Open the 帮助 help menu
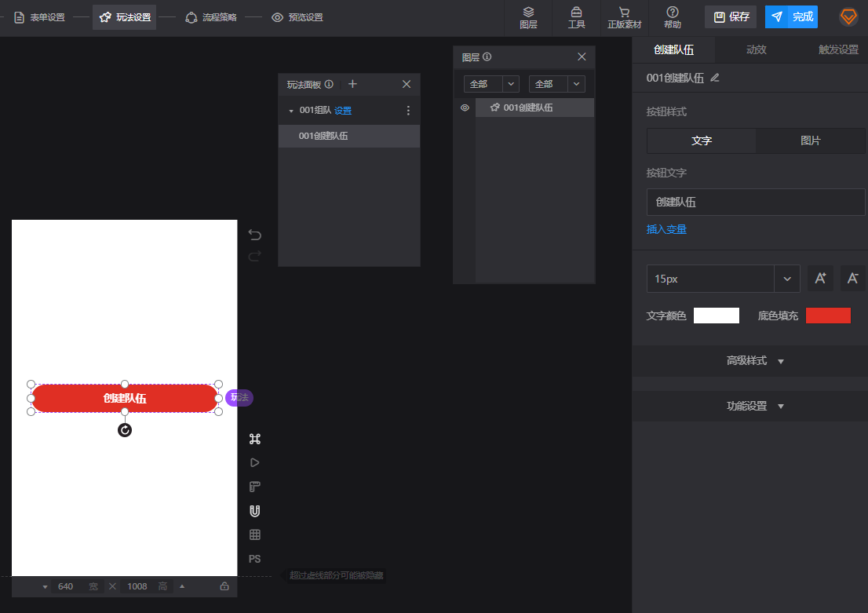This screenshot has height=613, width=868. (672, 18)
